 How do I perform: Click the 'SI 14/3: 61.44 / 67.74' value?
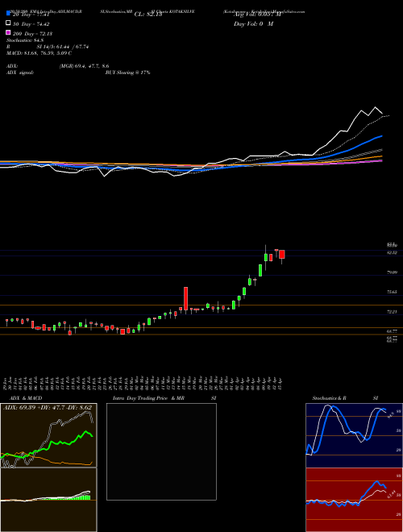[x=63, y=47]
